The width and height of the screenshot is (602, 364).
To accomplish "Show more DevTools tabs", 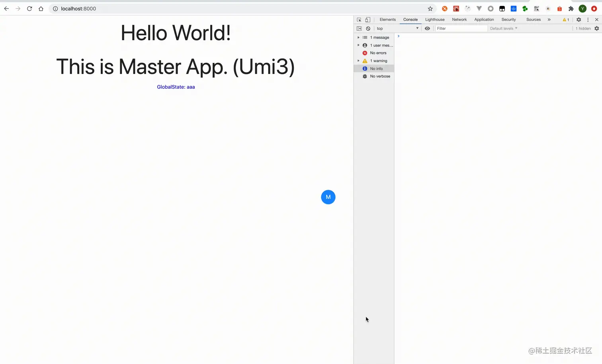I will pos(549,19).
